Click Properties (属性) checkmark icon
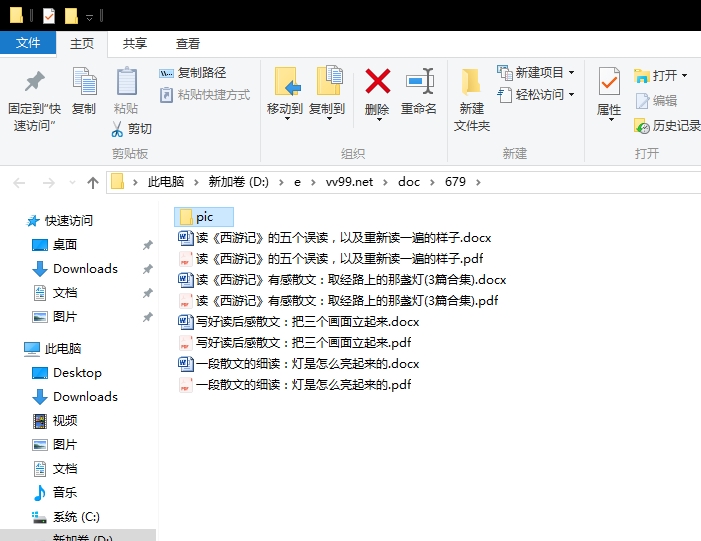This screenshot has height=541, width=701. point(609,81)
